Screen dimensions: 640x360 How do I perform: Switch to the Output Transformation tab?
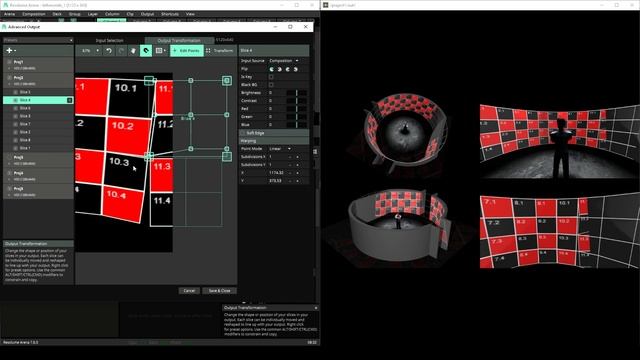[x=179, y=40]
